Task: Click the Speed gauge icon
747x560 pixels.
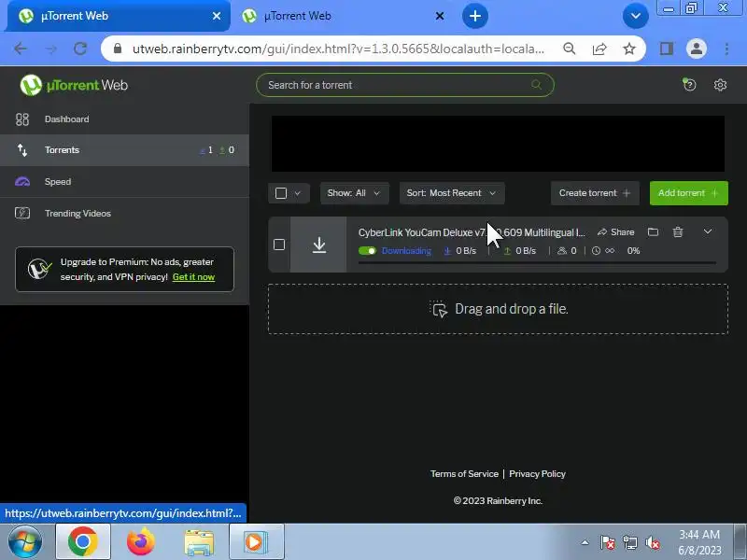Action: coord(21,181)
